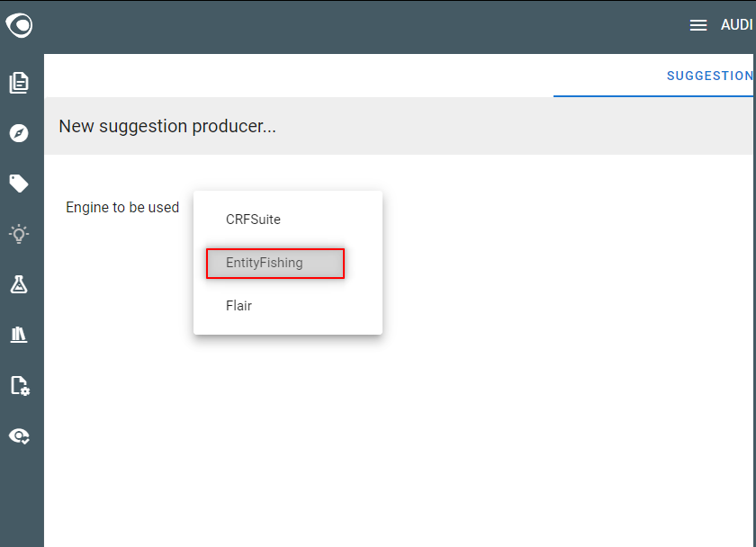The width and height of the screenshot is (756, 547).
Task: Go to the tag labels icon
Action: tap(19, 184)
